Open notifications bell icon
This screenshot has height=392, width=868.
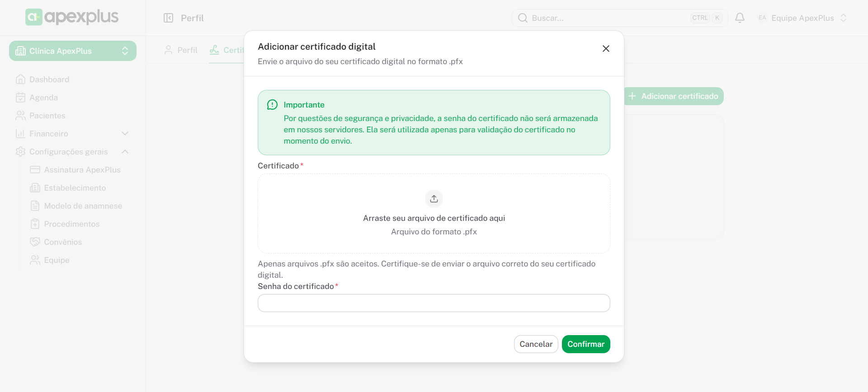click(x=740, y=18)
